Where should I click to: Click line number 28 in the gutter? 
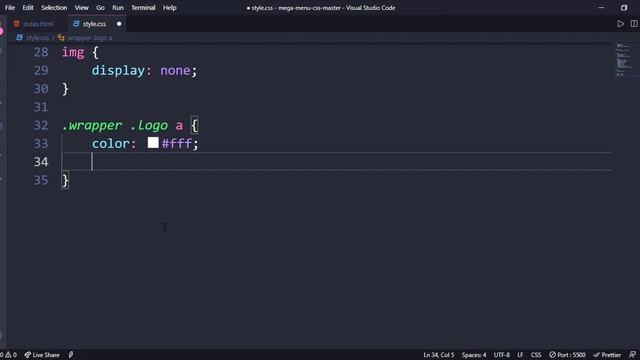pos(41,52)
